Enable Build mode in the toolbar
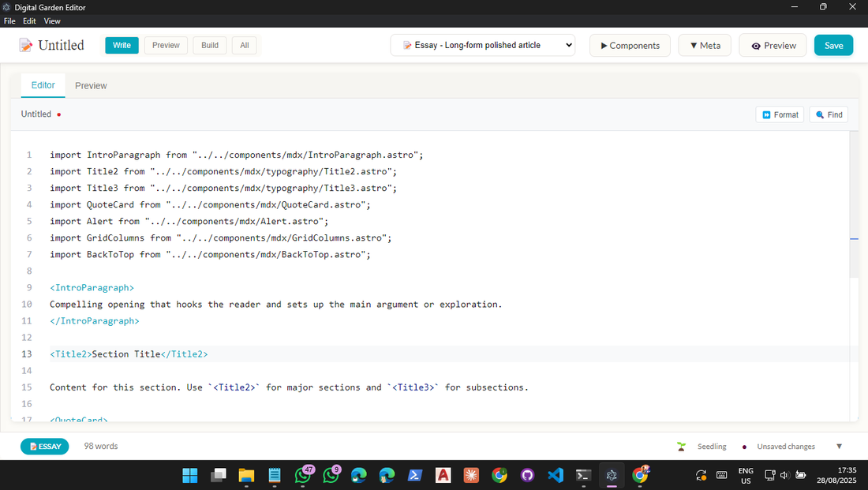868x490 pixels. 209,45
